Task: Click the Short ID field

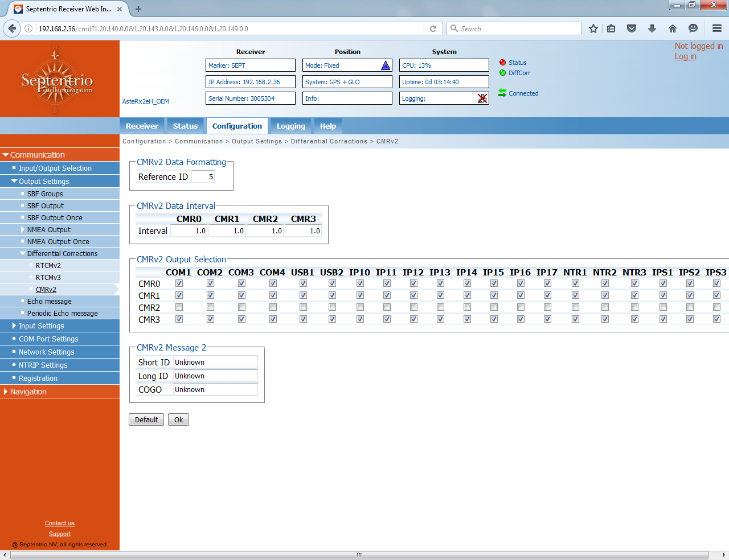Action: [215, 362]
